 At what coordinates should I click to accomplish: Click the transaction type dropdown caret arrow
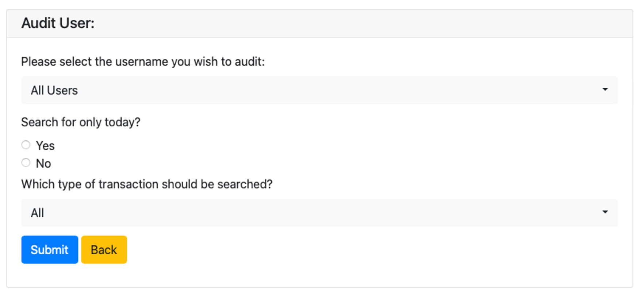tap(605, 212)
